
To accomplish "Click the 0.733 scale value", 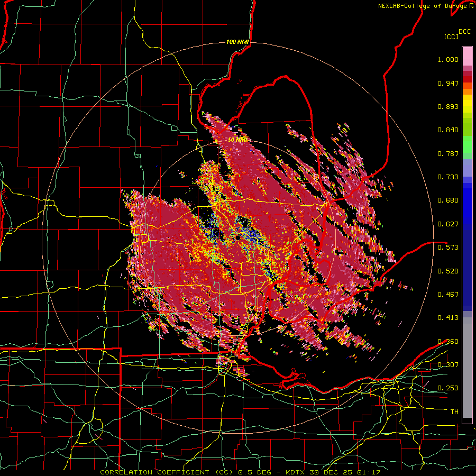I will [448, 177].
